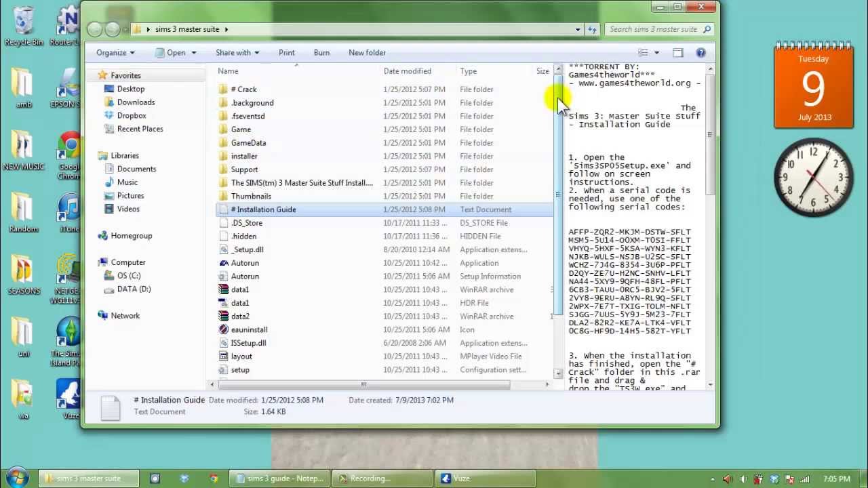Select Network in navigation pane

[x=125, y=315]
